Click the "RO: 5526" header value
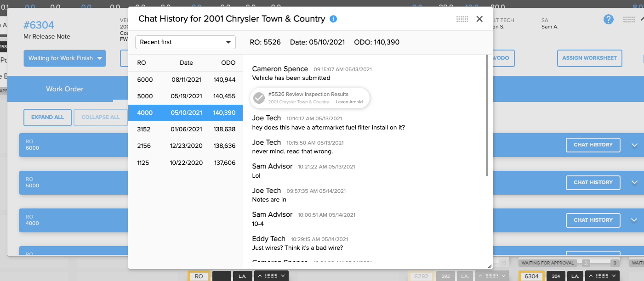 (265, 42)
